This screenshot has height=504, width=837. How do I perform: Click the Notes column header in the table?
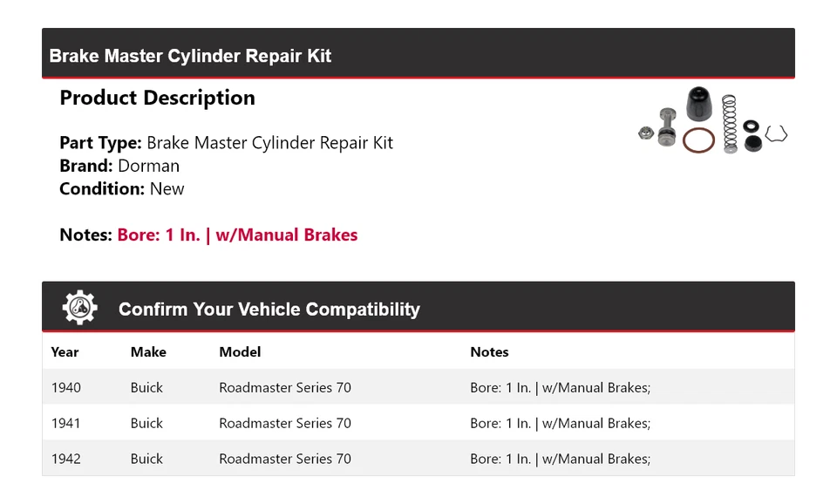(x=489, y=351)
